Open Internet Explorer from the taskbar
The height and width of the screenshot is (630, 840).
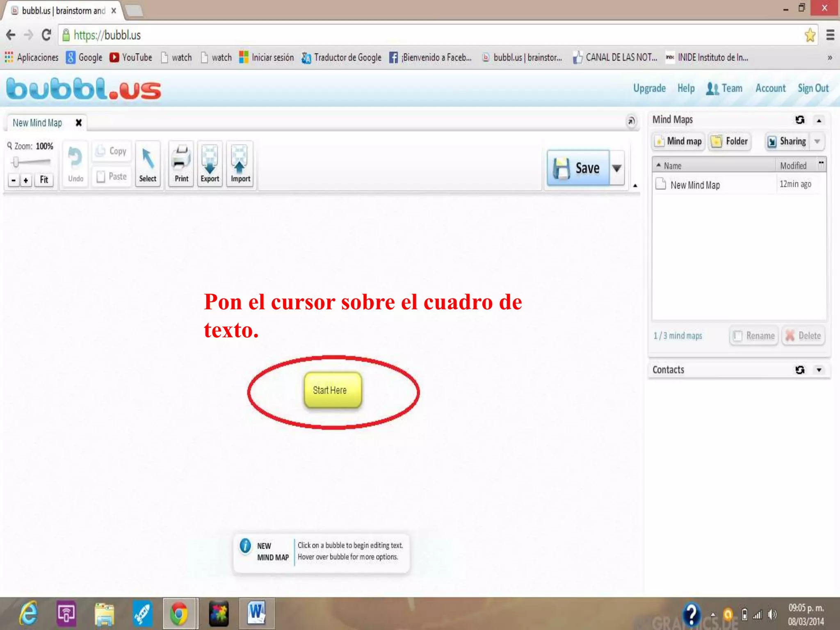pyautogui.click(x=28, y=614)
